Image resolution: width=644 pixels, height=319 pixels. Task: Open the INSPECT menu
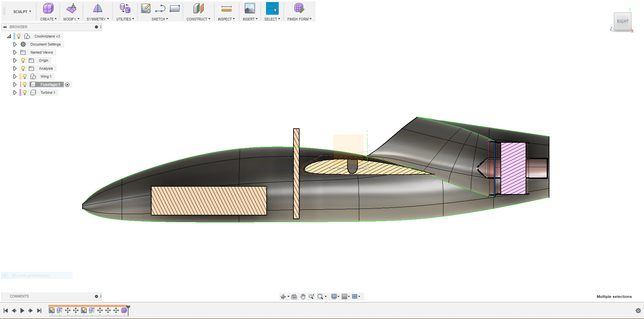point(226,19)
